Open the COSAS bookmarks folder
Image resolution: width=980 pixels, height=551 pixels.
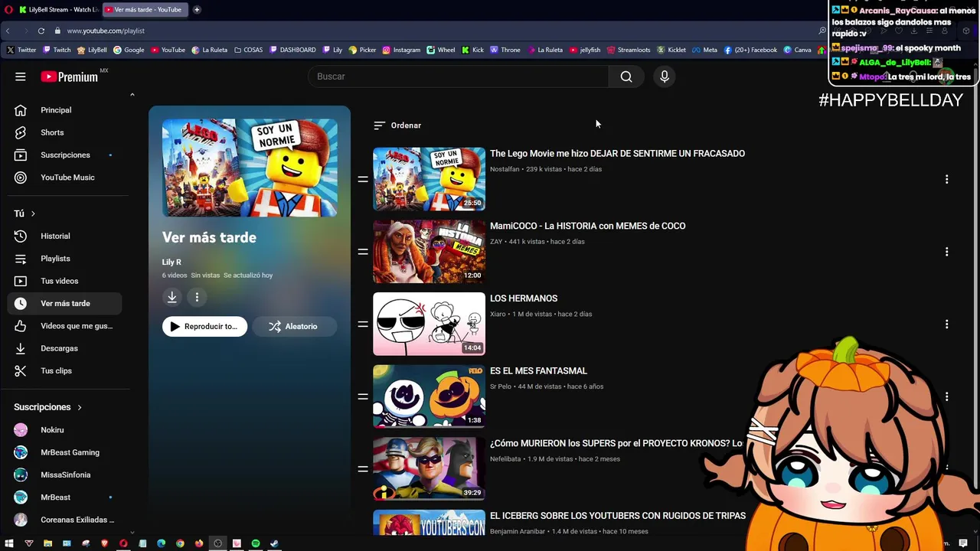click(x=248, y=50)
